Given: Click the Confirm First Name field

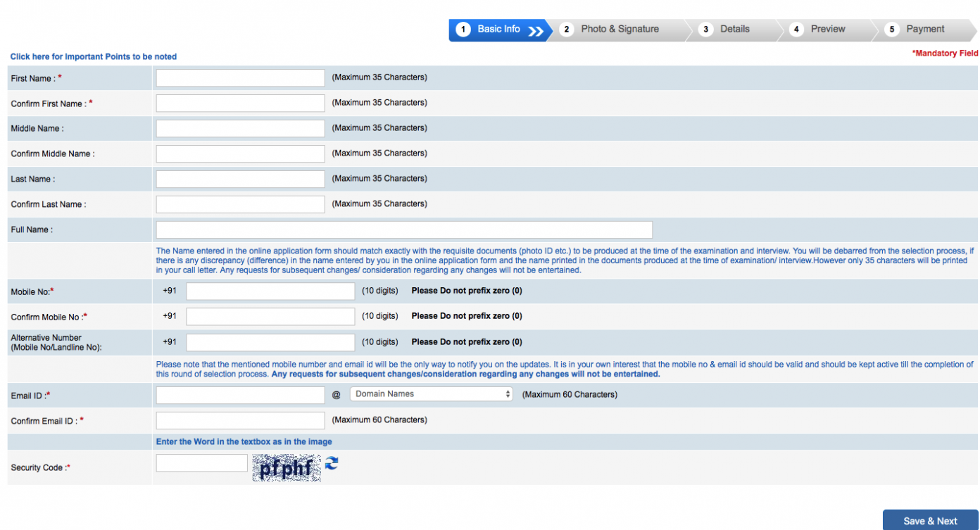Looking at the screenshot, I should [x=240, y=103].
